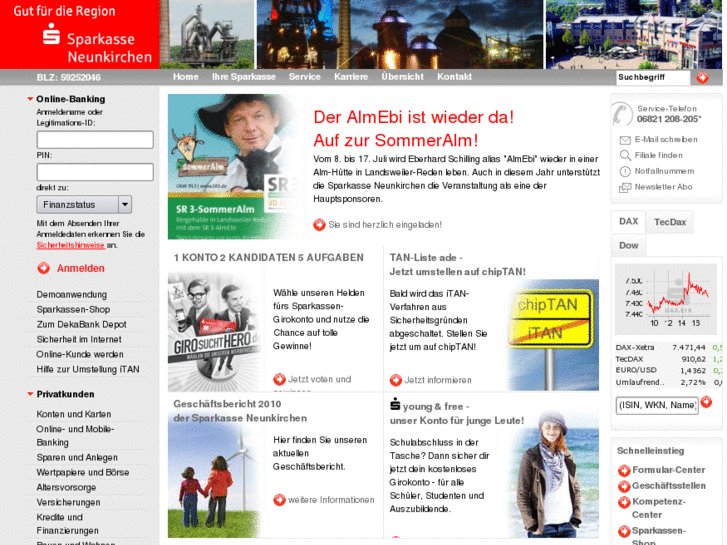Open Sicherheit im Internet link

[x=79, y=339]
